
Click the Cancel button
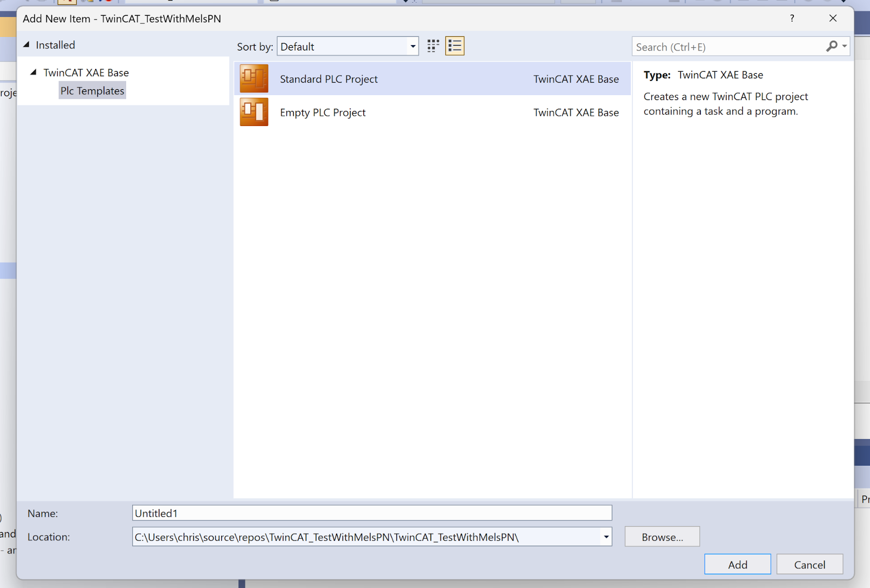pos(810,565)
